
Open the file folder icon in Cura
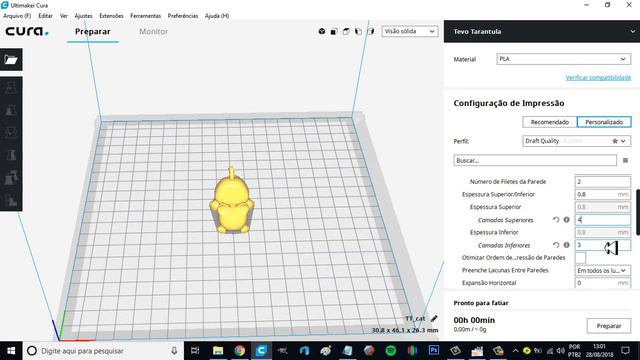11,60
